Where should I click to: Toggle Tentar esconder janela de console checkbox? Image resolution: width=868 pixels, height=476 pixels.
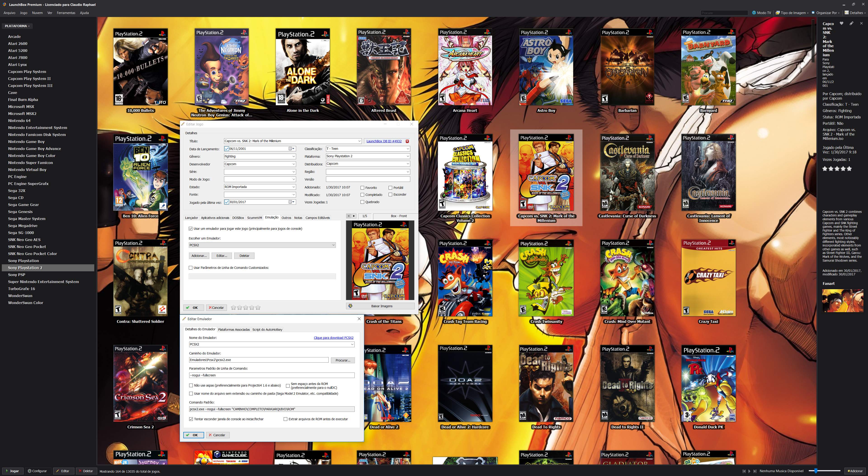pyautogui.click(x=191, y=419)
